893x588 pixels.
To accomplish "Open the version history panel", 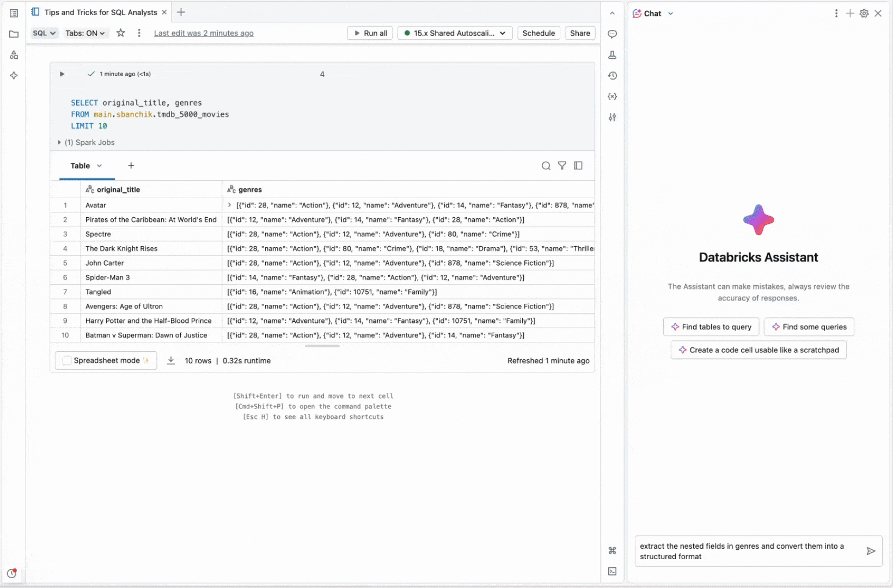I will click(612, 76).
